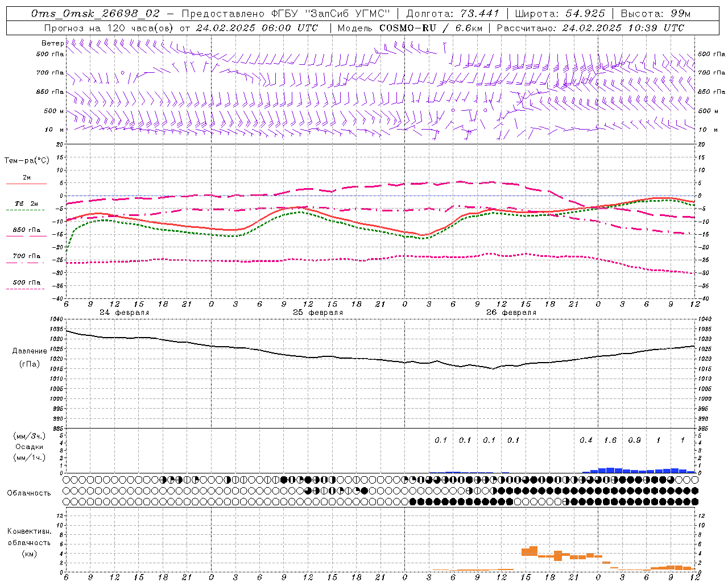This screenshot has height=582, width=728.
Task: Select the "(км)" convective cloud unit label
Action: tap(29, 554)
